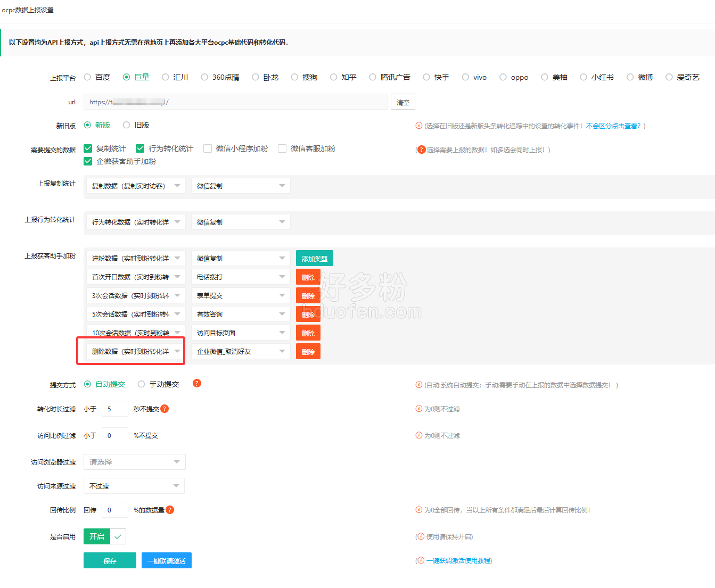Toggle the 开启 enable switch
Screen dimensions: 715x588
click(x=105, y=536)
